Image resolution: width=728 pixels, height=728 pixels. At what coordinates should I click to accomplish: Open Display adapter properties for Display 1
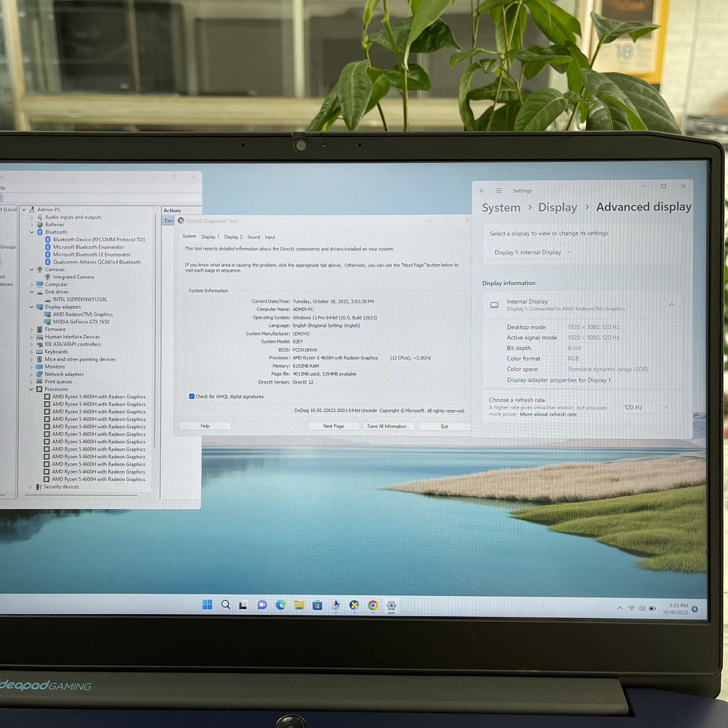[x=559, y=380]
